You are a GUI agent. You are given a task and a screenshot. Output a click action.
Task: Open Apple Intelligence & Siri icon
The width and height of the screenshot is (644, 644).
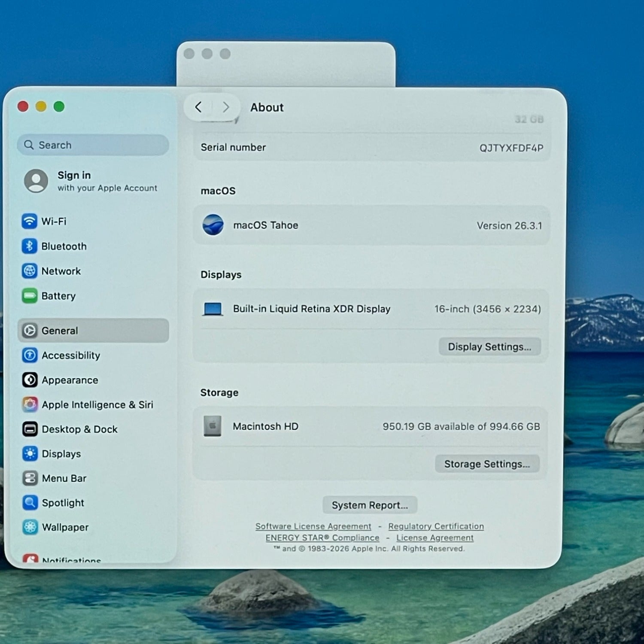point(30,404)
